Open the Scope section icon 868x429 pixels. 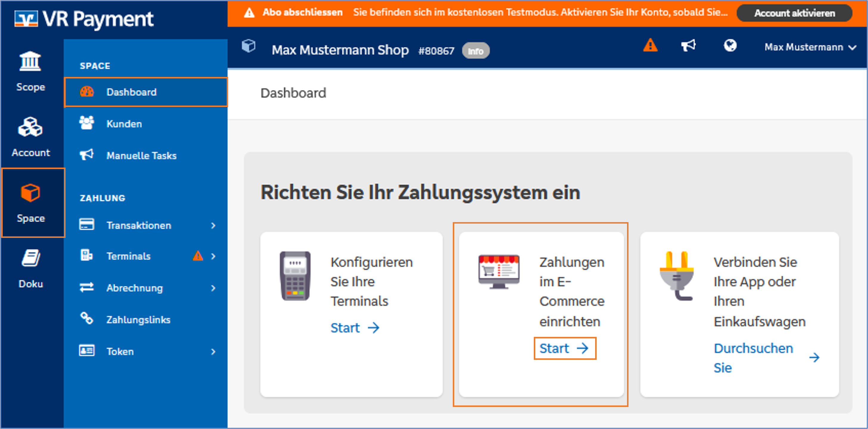point(30,61)
